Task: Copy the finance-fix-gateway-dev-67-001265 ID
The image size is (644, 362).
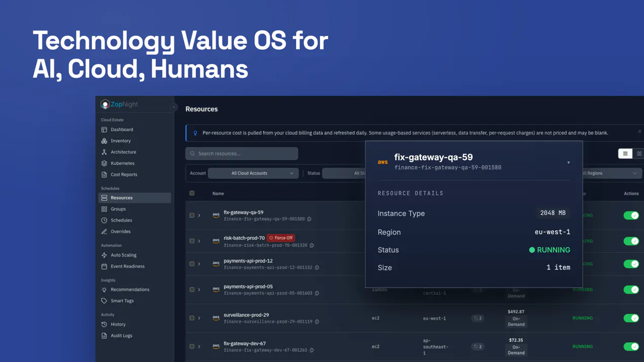Action: 312,350
